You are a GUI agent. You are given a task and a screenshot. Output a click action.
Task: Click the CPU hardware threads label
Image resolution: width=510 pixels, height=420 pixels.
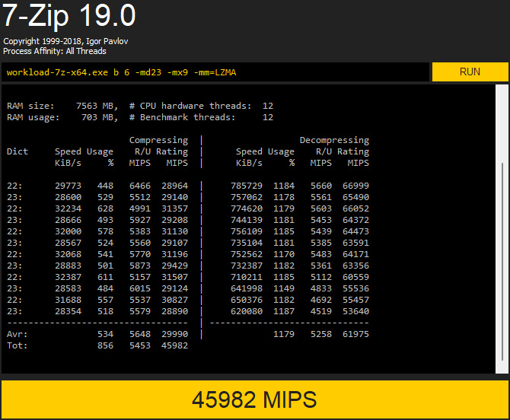(193, 106)
